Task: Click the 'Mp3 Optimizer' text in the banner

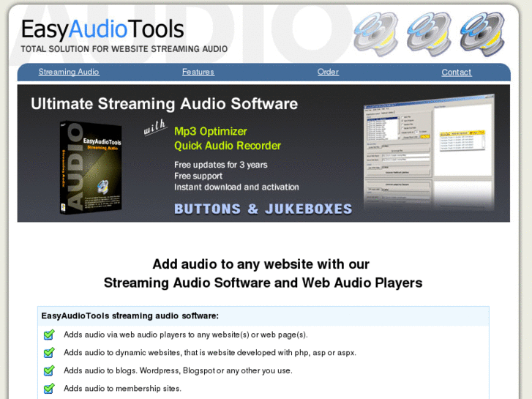Action: coord(210,132)
